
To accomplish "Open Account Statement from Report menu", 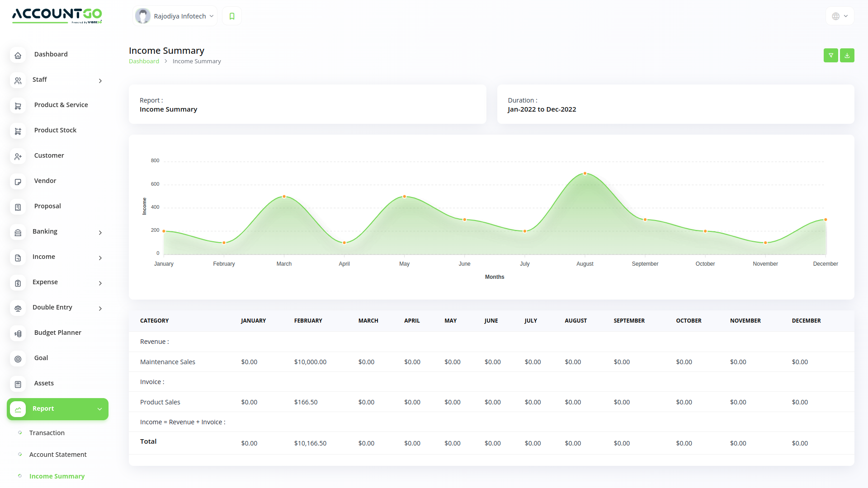I will [x=57, y=454].
